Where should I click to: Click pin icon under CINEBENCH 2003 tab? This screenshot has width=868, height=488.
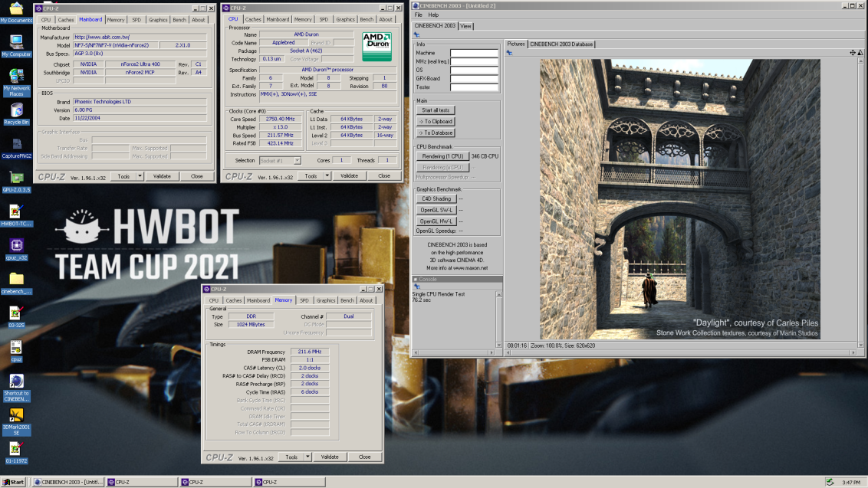(417, 35)
